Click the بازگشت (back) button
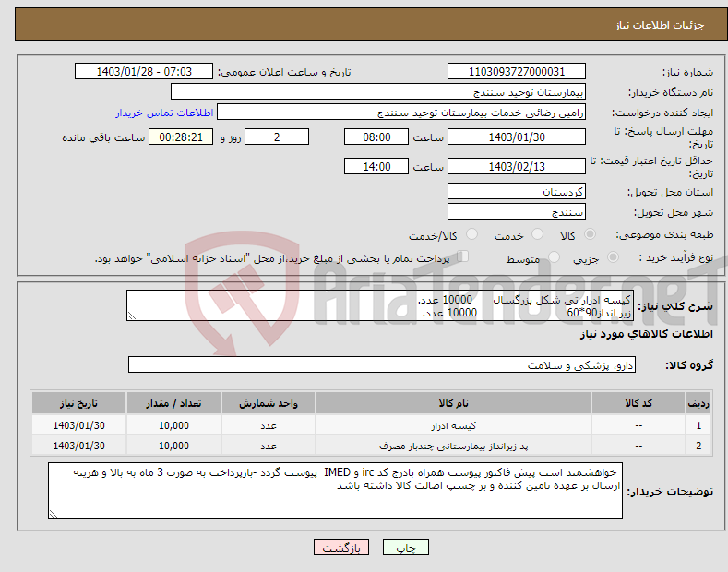Screen dimensions: 728x572 [341, 547]
